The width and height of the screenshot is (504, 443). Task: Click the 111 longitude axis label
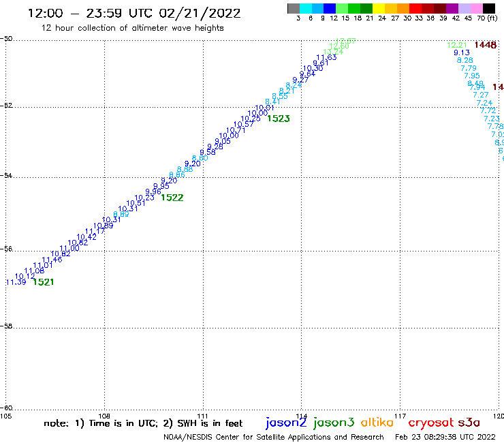pyautogui.click(x=202, y=416)
